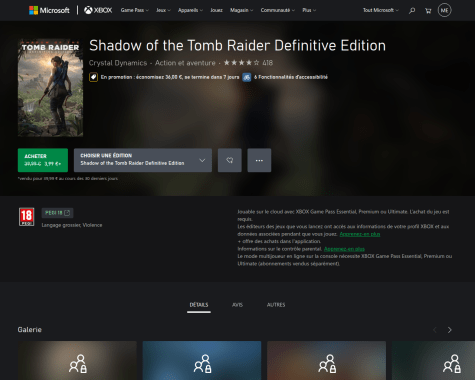Click the Action et aventure genre

(x=185, y=63)
